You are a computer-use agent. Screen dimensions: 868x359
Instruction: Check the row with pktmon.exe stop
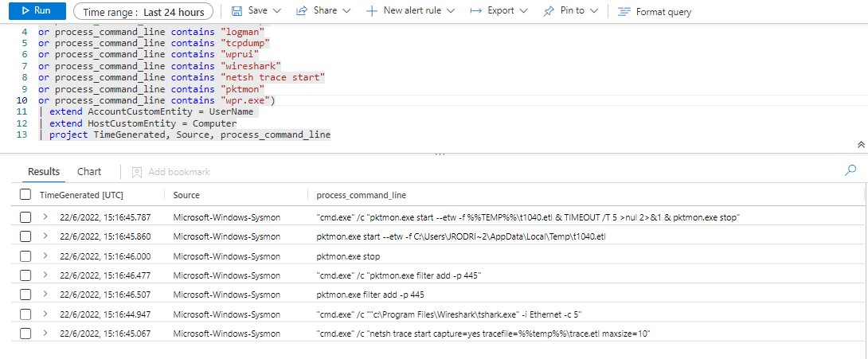point(25,256)
